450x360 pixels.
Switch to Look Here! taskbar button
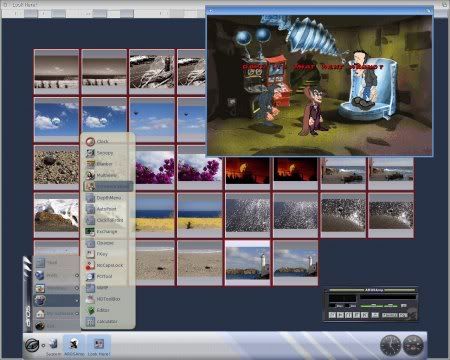(99, 346)
